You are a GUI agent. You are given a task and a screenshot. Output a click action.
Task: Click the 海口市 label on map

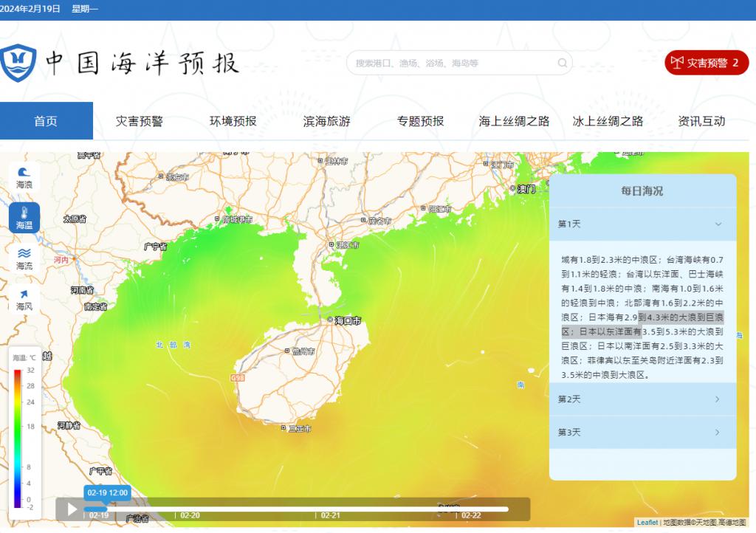coord(348,320)
